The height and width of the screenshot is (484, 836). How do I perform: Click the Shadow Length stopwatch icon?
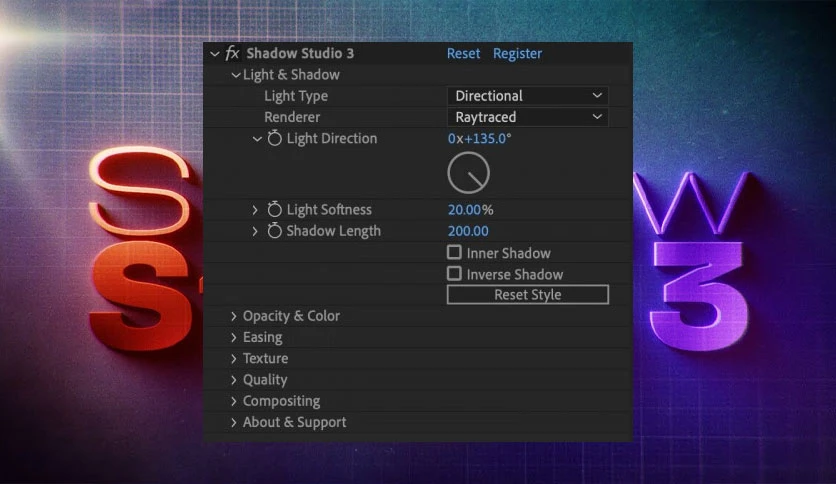click(x=275, y=231)
